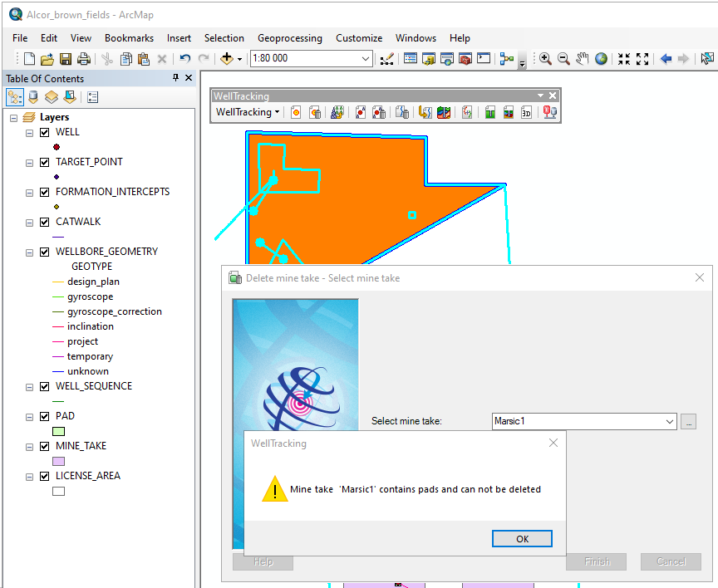The width and height of the screenshot is (718, 588).
Task: Open the Catalog window icon
Action: point(429,59)
